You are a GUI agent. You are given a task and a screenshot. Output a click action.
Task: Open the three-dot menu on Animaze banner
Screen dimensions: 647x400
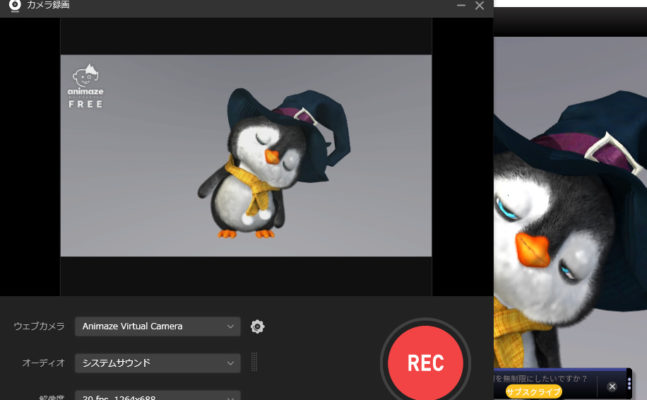(629, 383)
